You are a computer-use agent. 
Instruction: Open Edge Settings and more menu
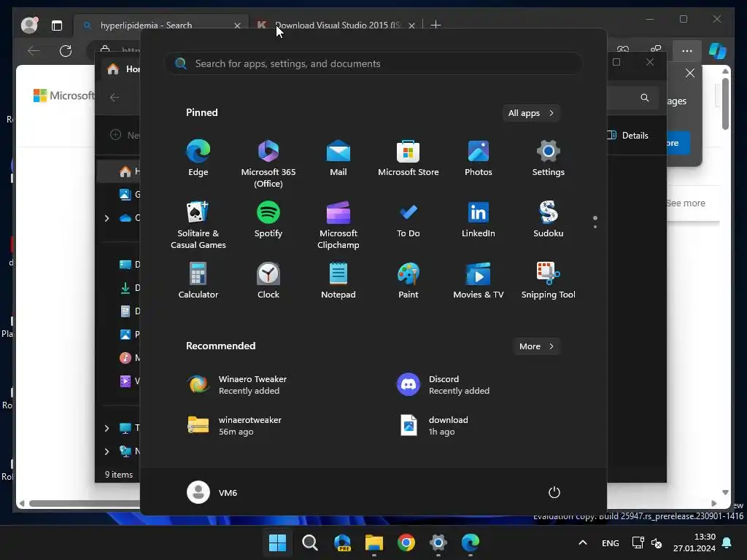(687, 51)
